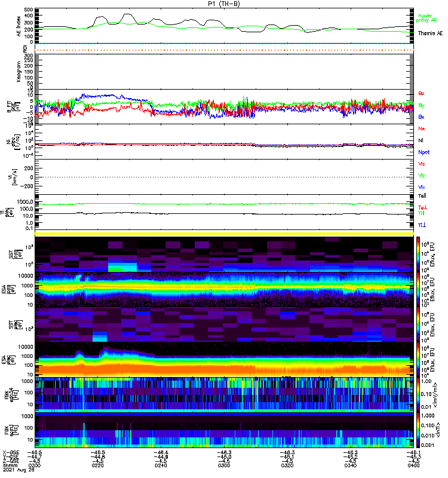
Task: Click the "0200" time tick label
Action: coord(35,466)
